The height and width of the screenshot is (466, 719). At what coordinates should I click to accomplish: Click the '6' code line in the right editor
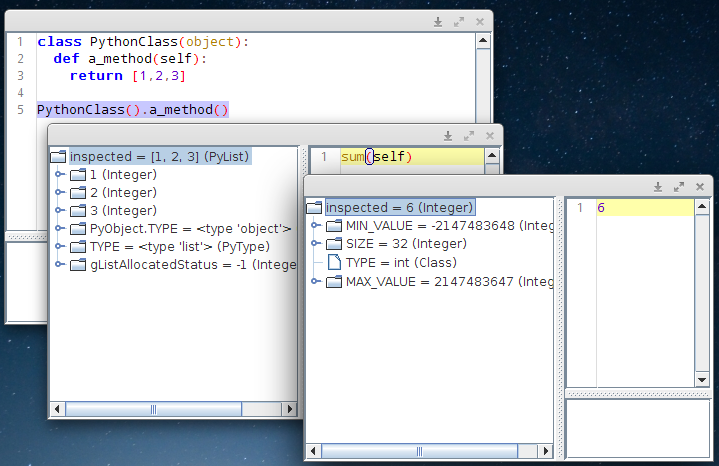pos(645,207)
